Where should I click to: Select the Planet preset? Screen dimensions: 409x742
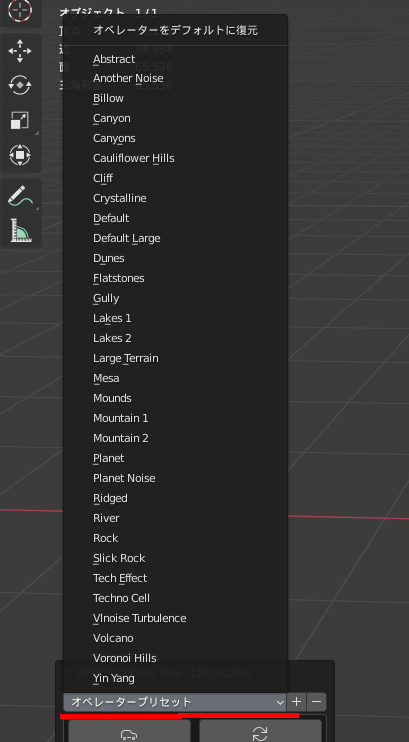click(175, 458)
